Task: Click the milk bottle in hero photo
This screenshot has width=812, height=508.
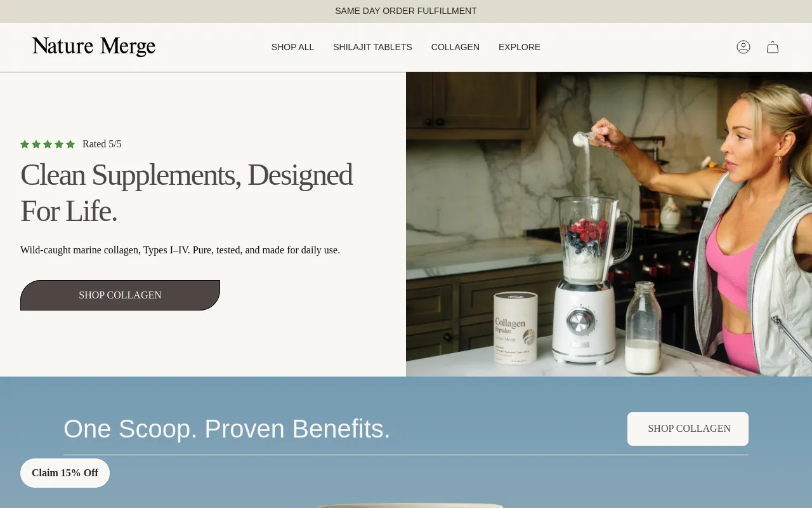Action: pyautogui.click(x=643, y=328)
